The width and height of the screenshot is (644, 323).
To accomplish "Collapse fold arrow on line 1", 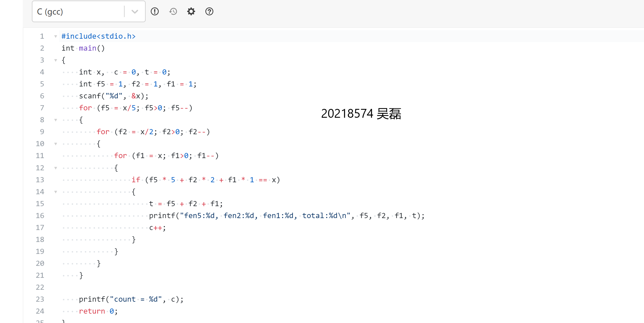I will 56,36.
